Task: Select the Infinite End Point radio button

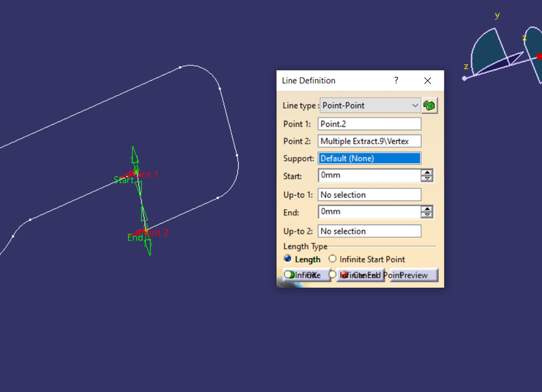Action: pos(333,275)
